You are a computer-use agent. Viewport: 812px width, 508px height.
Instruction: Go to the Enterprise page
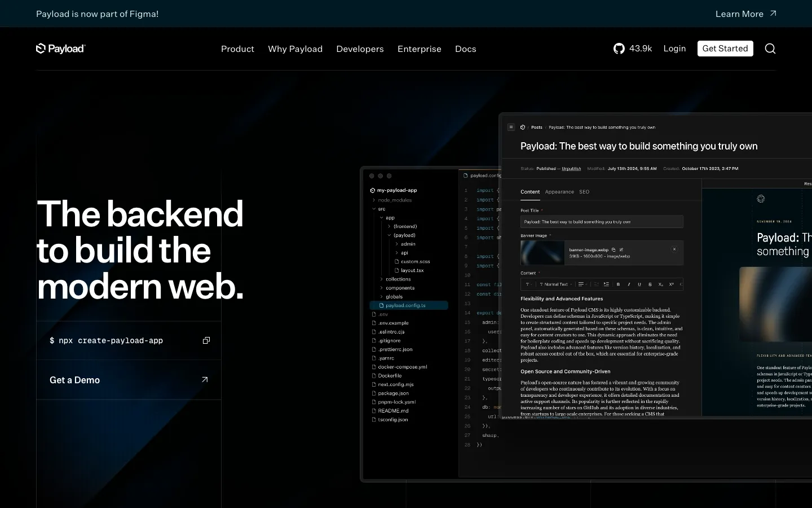coord(420,49)
